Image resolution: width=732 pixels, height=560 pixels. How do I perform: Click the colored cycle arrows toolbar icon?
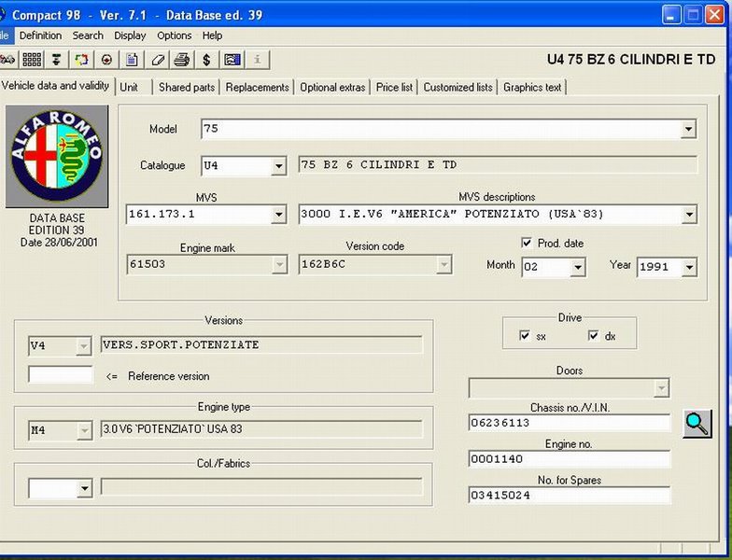click(x=82, y=60)
